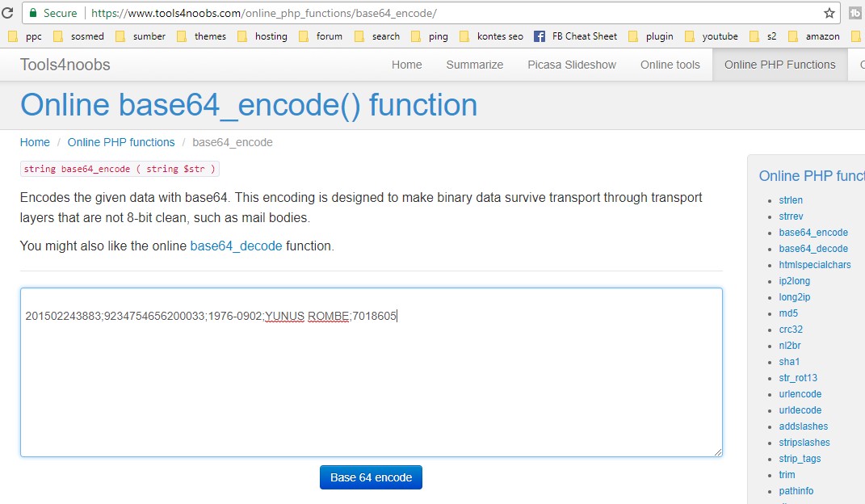Click the string base64_encode signature code

point(120,169)
